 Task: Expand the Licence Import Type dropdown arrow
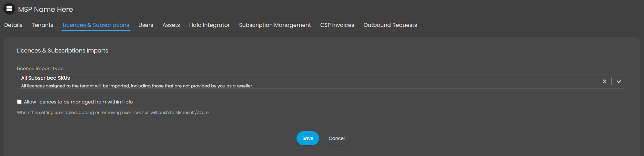(619, 82)
